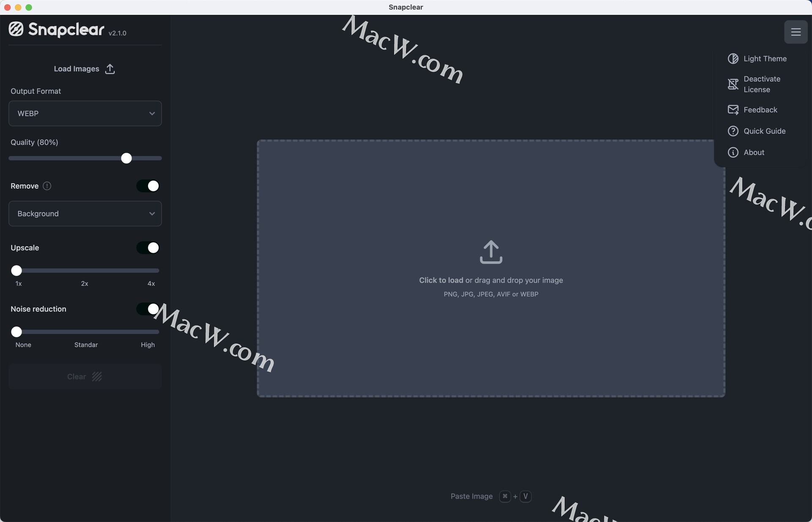Click the hamburger menu icon
This screenshot has width=812, height=522.
point(796,32)
